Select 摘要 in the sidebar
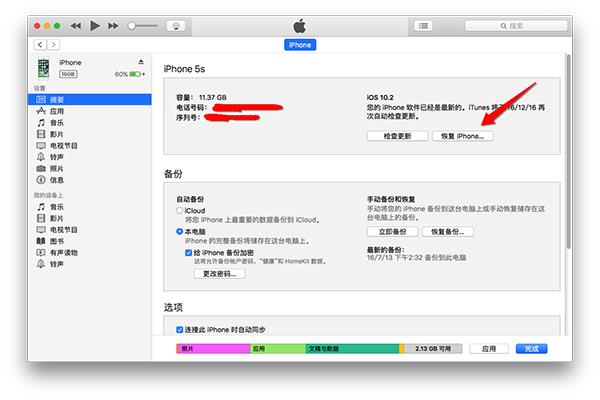The height and width of the screenshot is (400, 600). point(90,100)
